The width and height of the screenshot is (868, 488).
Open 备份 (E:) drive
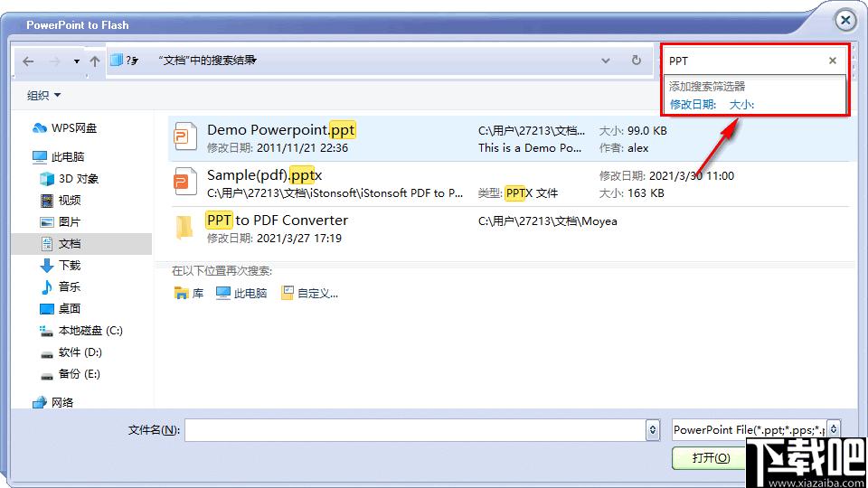click(80, 373)
